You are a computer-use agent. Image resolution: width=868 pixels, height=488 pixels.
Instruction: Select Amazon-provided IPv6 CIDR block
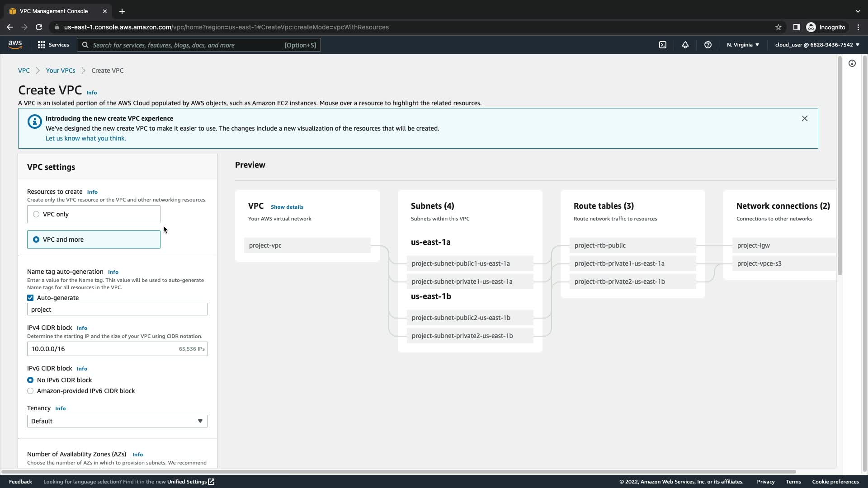point(30,391)
